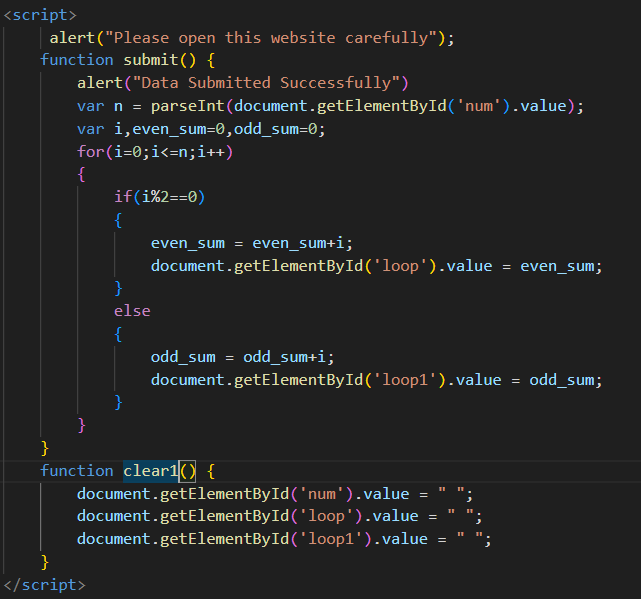Click the submit function name
Viewport: 641px width, 599px height.
point(150,60)
